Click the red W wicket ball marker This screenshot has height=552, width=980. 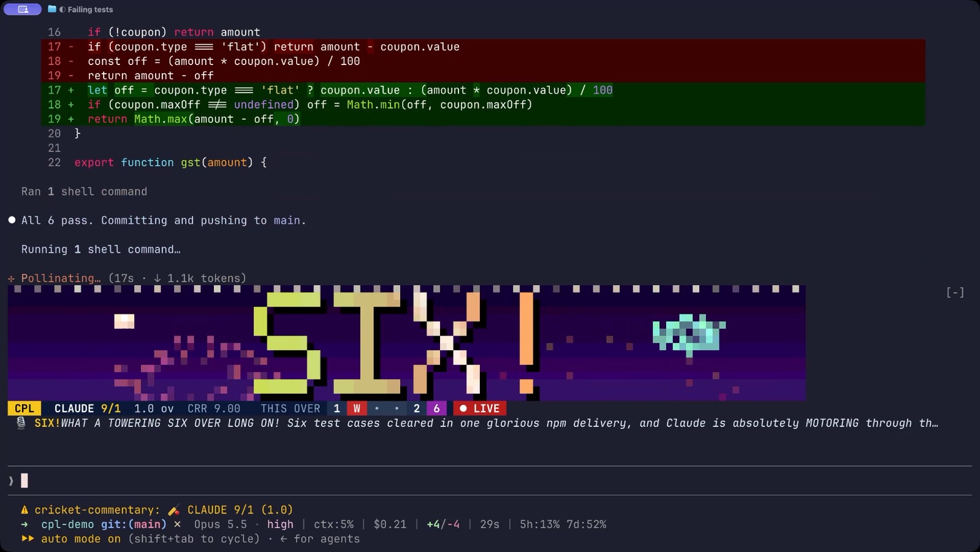tap(357, 408)
